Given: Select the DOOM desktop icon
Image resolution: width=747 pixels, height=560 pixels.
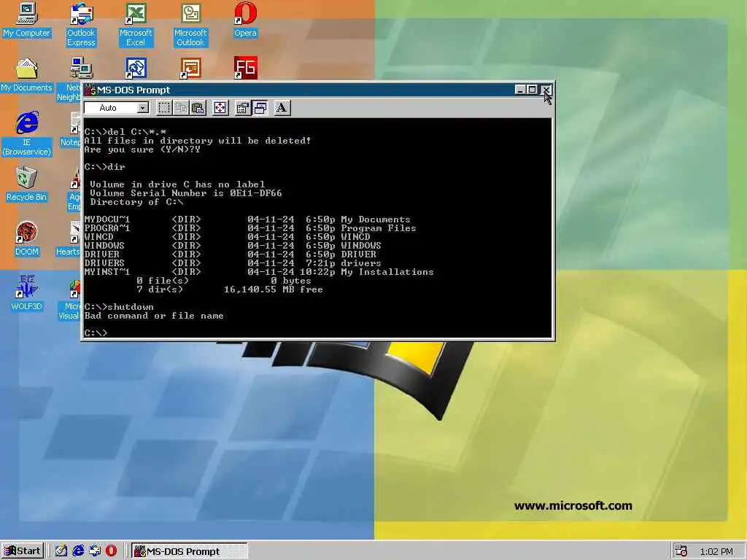Looking at the screenshot, I should tap(26, 239).
